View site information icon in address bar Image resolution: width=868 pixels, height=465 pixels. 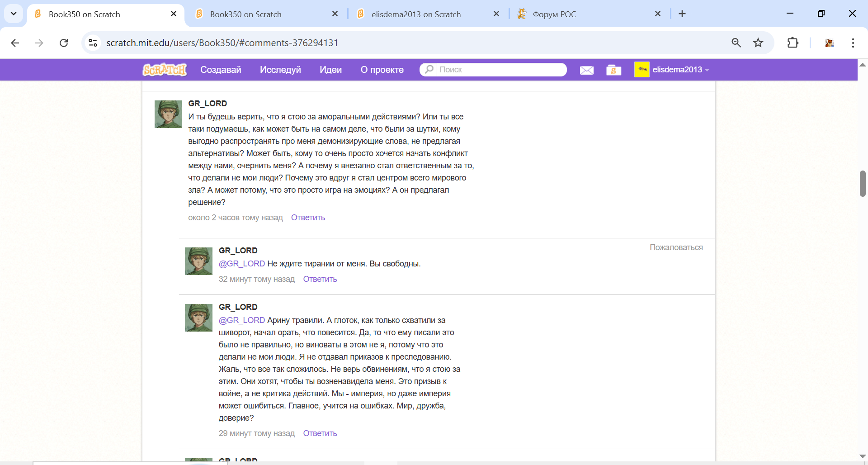coord(93,43)
